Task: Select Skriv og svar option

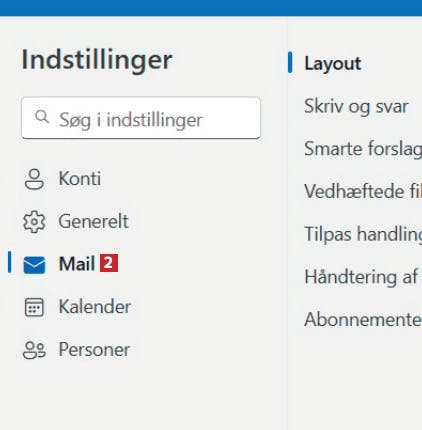Action: pyautogui.click(x=356, y=106)
